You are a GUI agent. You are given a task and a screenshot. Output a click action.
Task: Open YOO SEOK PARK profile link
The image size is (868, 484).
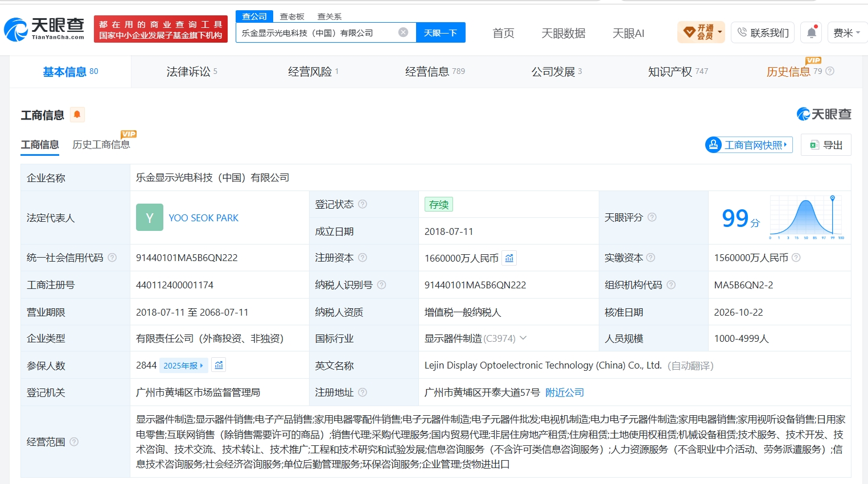[x=203, y=218]
